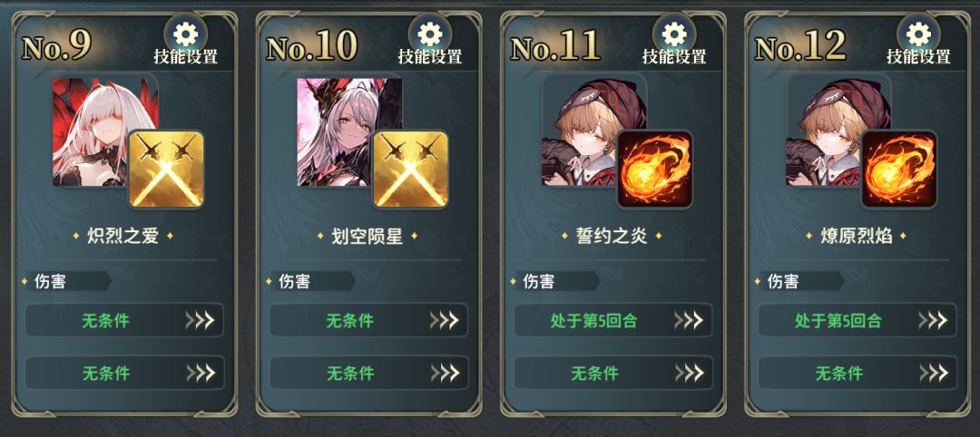Select the crossed swords skill icon on No.9
The width and height of the screenshot is (980, 437).
(166, 170)
